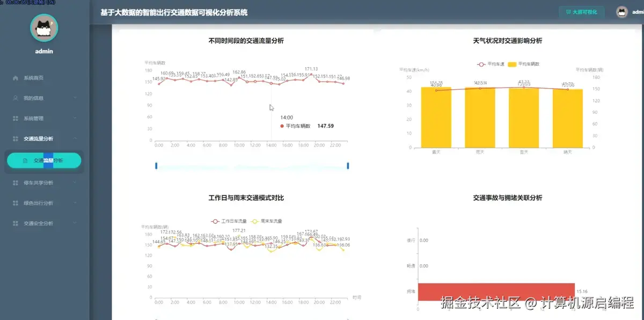This screenshot has width=644, height=320.
Task: Click the 晴天 yellow bar in weather chart
Action: [x=568, y=119]
